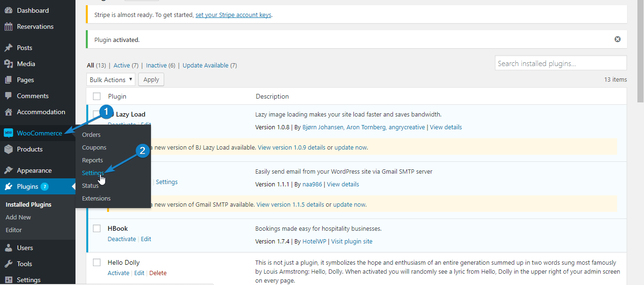Dismiss the Plugin activated notice
This screenshot has height=285, width=644.
tap(618, 39)
